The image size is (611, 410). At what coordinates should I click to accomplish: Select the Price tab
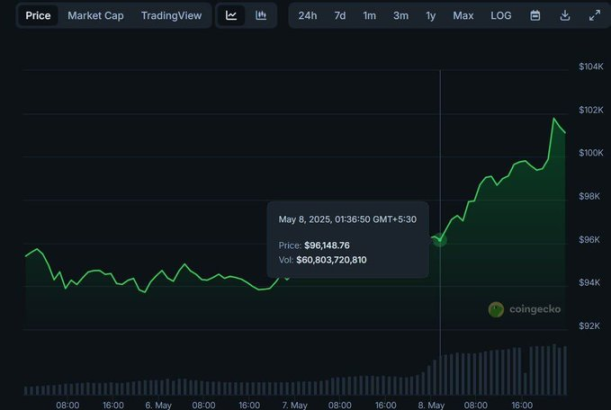[x=38, y=16]
